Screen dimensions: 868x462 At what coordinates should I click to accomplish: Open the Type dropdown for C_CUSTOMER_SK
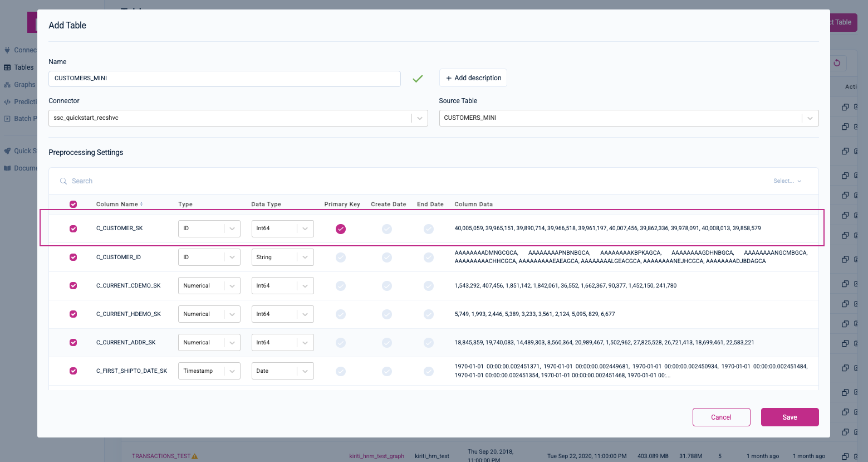click(209, 228)
